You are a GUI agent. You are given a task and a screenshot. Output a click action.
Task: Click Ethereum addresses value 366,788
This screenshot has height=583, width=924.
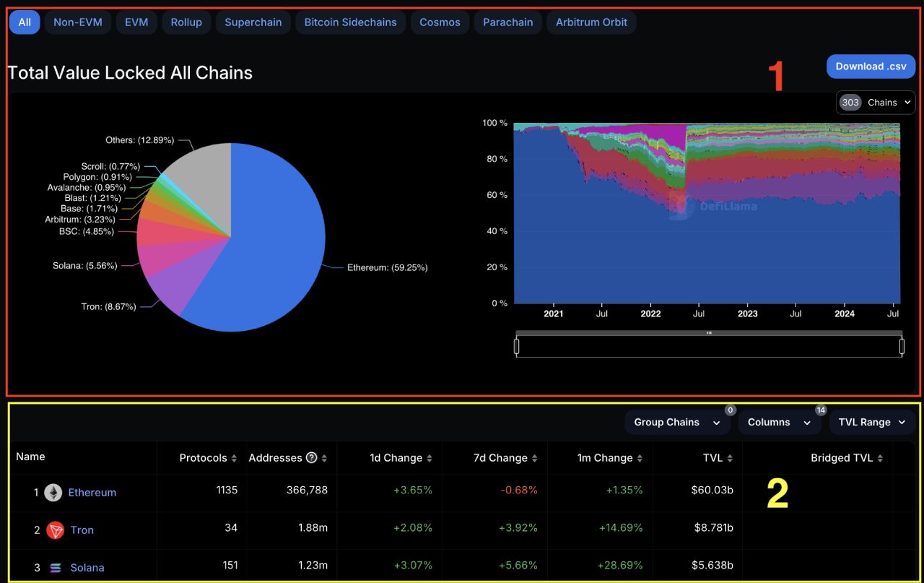tap(307, 491)
